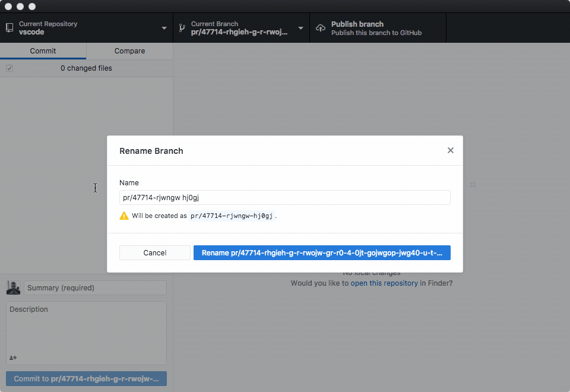Screen dimensions: 570x392
Task: Open the add co-authors person icon
Action: coord(13,358)
